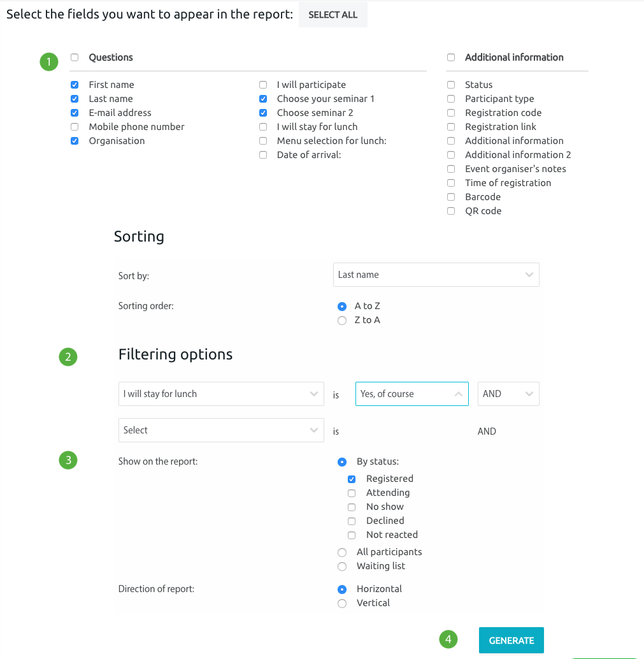Click the green step 4 badge
The width and height of the screenshot is (644, 659).
point(448,639)
